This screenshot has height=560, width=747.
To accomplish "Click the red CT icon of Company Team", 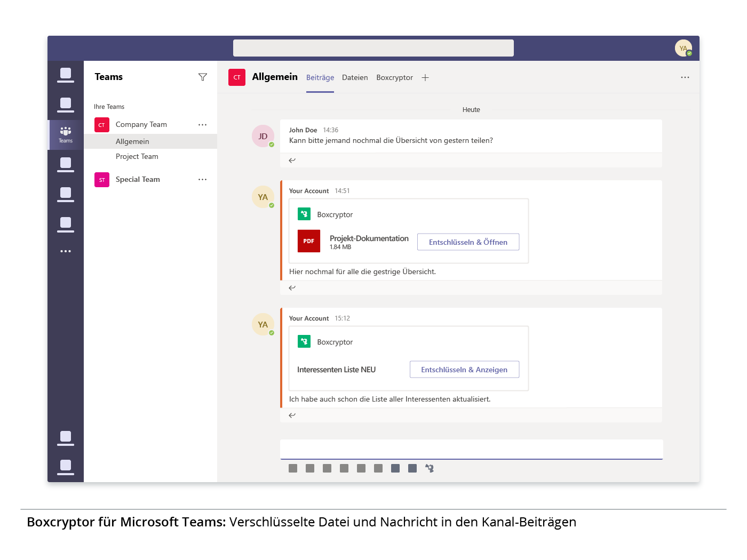I will tap(102, 125).
